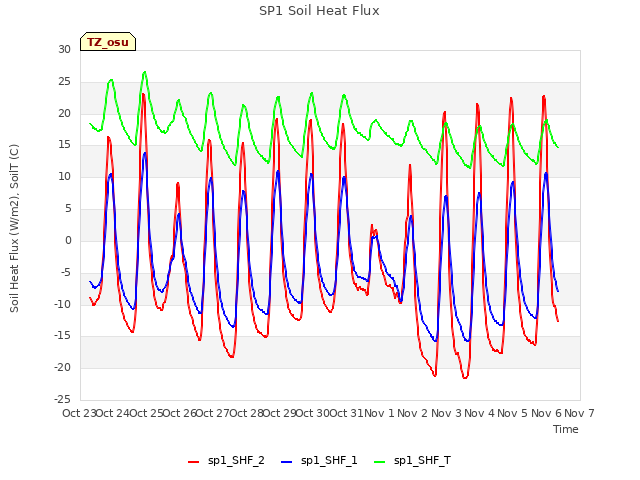Click the Oct 30 x-axis tick label
Screen dimensions: 640x480
(x=312, y=413)
